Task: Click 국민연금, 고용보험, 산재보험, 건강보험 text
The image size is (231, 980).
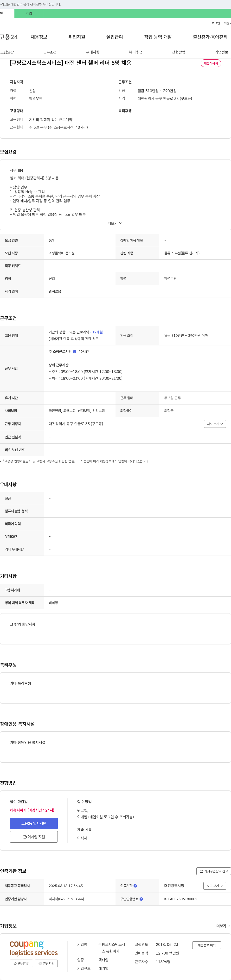Action: tap(77, 410)
